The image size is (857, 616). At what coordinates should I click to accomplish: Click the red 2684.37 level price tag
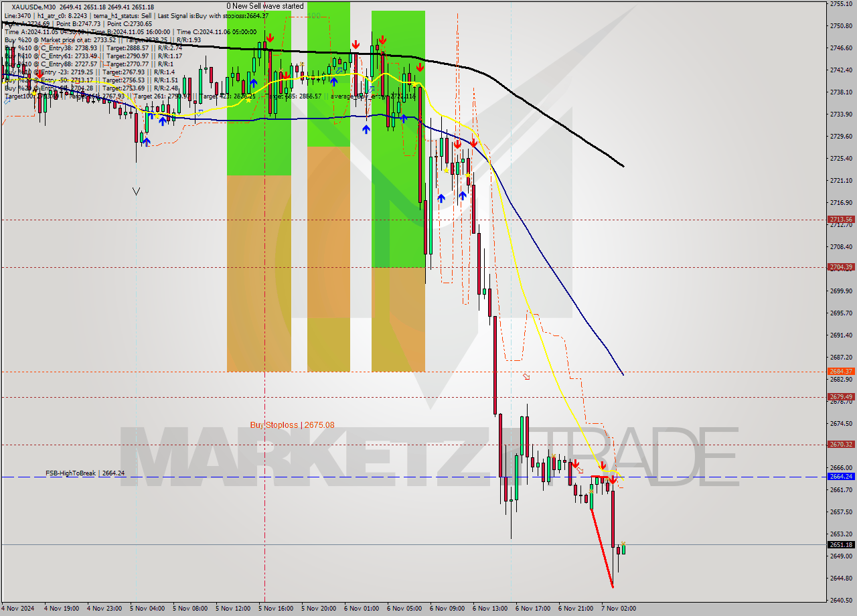[841, 372]
